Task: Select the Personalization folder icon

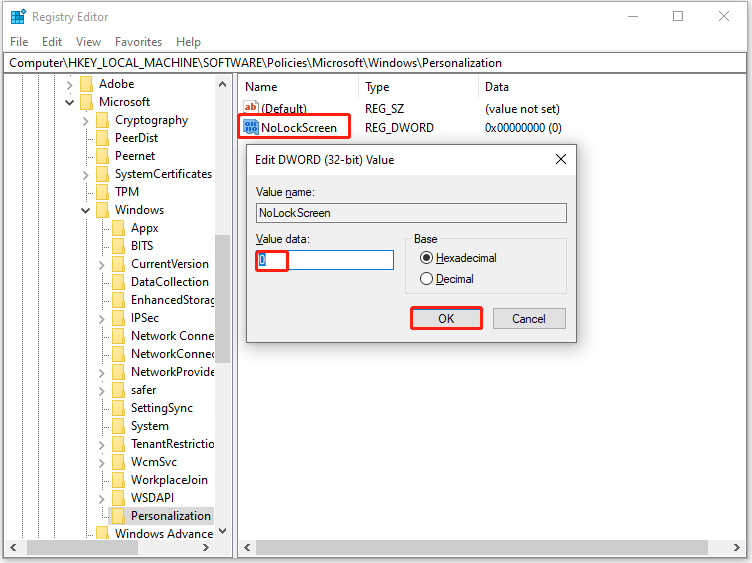Action: point(118,516)
